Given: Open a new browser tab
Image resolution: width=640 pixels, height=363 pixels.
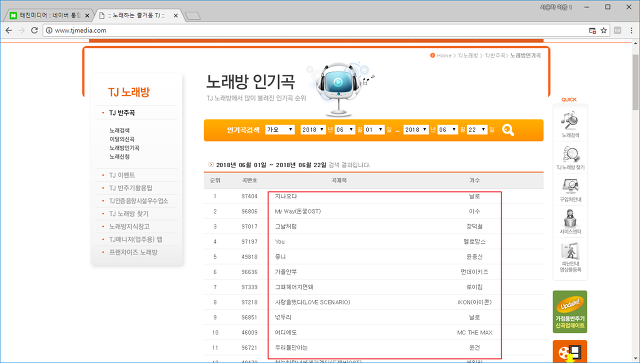Looking at the screenshot, I should click(x=193, y=16).
